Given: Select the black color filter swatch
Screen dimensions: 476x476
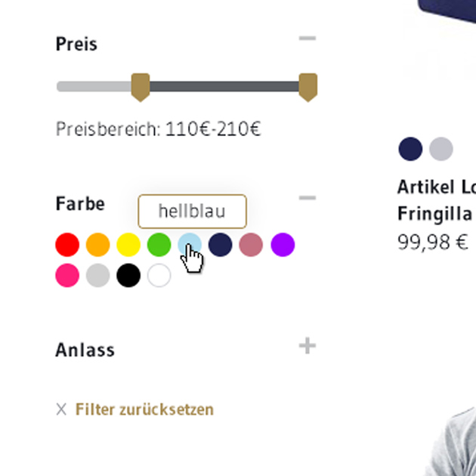Looking at the screenshot, I should point(128,275).
